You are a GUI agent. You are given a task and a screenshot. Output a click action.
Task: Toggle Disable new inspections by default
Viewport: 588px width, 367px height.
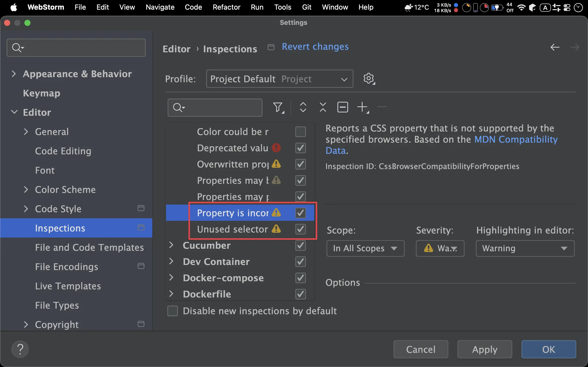(173, 311)
